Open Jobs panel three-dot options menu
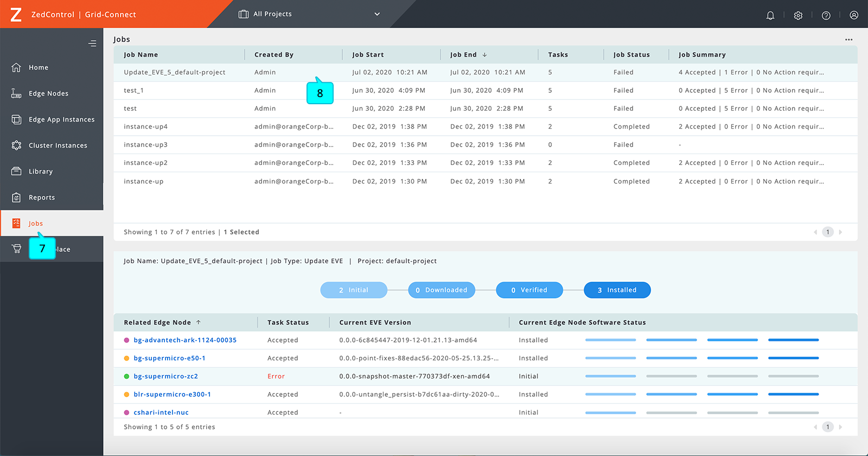The image size is (868, 456). 848,40
